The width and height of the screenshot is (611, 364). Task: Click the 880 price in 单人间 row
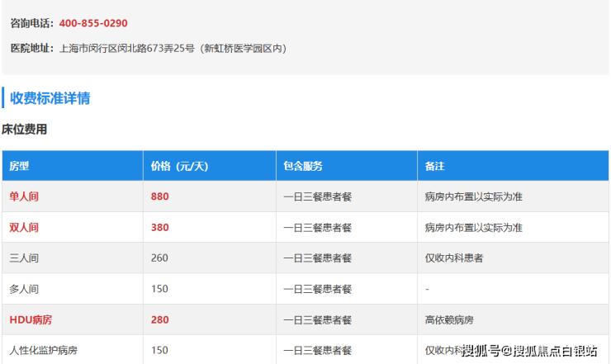coord(159,196)
